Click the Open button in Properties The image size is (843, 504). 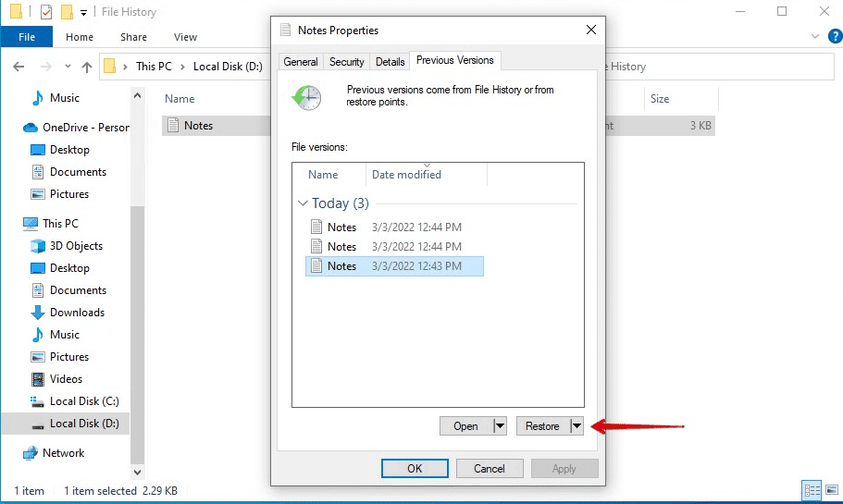(465, 426)
